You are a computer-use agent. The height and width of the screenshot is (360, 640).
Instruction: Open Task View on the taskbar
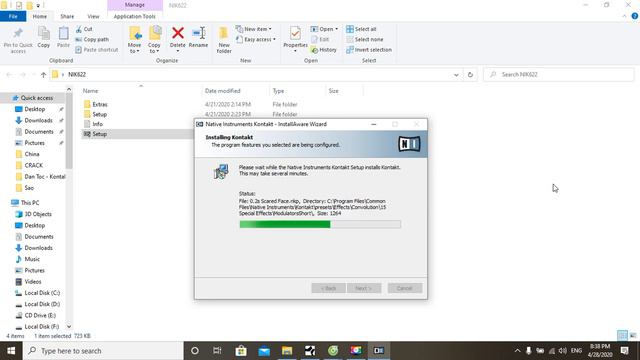217,351
